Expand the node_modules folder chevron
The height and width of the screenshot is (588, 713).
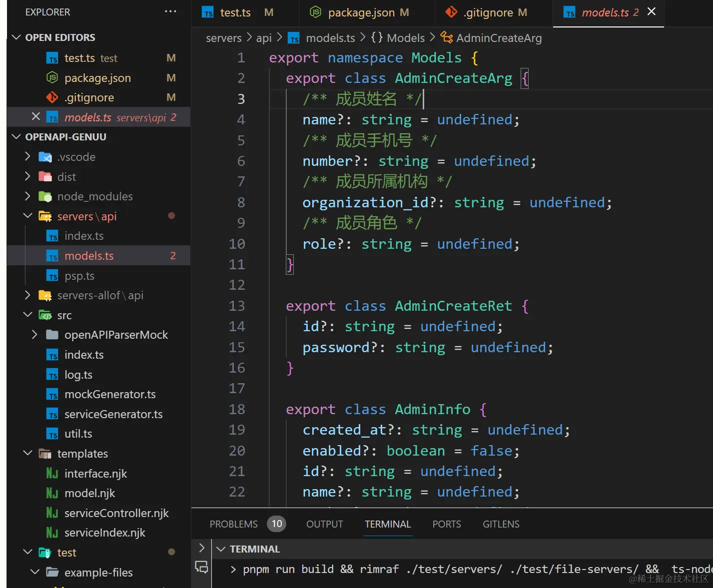coord(27,196)
